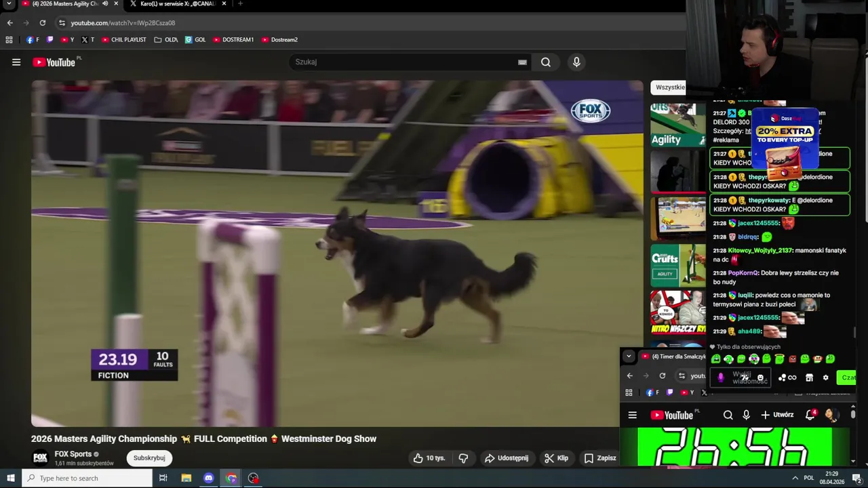This screenshot has height=488, width=868.
Task: Open the on-screen keyboard icon in search box
Action: [522, 62]
